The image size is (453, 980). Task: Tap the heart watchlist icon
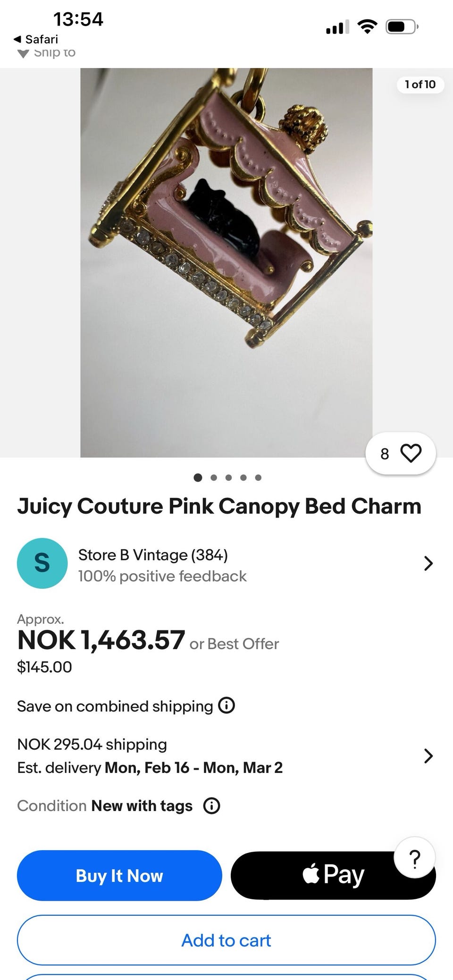pyautogui.click(x=411, y=453)
